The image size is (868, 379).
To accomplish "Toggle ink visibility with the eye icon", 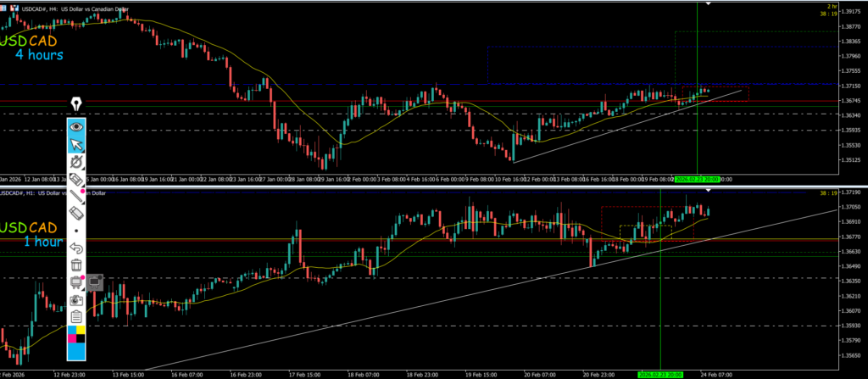I will pyautogui.click(x=77, y=126).
